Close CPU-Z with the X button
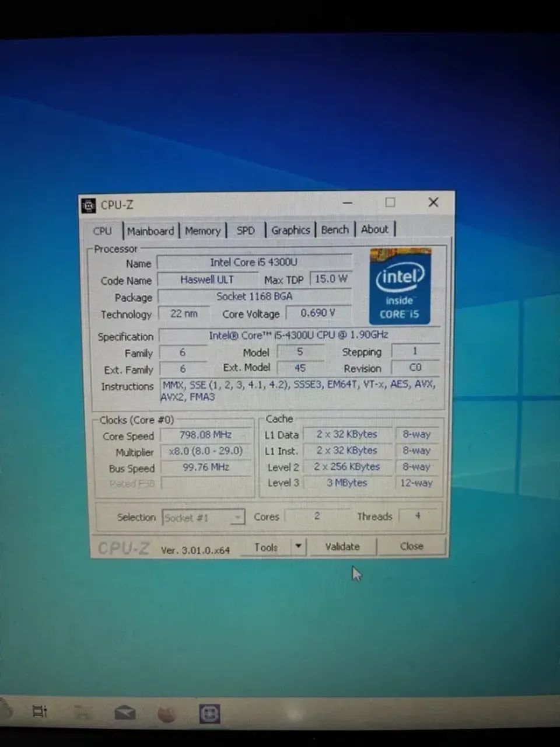 click(x=433, y=202)
